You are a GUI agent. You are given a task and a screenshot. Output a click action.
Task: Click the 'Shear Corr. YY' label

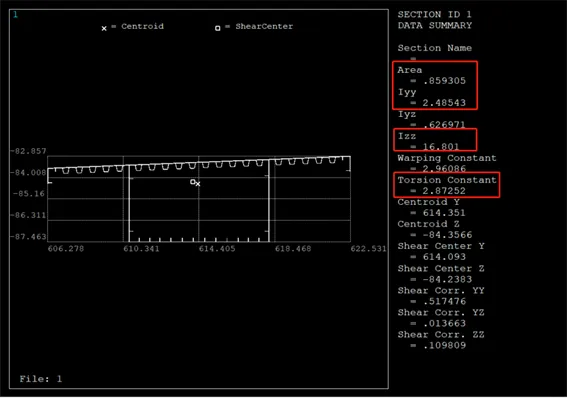point(441,291)
